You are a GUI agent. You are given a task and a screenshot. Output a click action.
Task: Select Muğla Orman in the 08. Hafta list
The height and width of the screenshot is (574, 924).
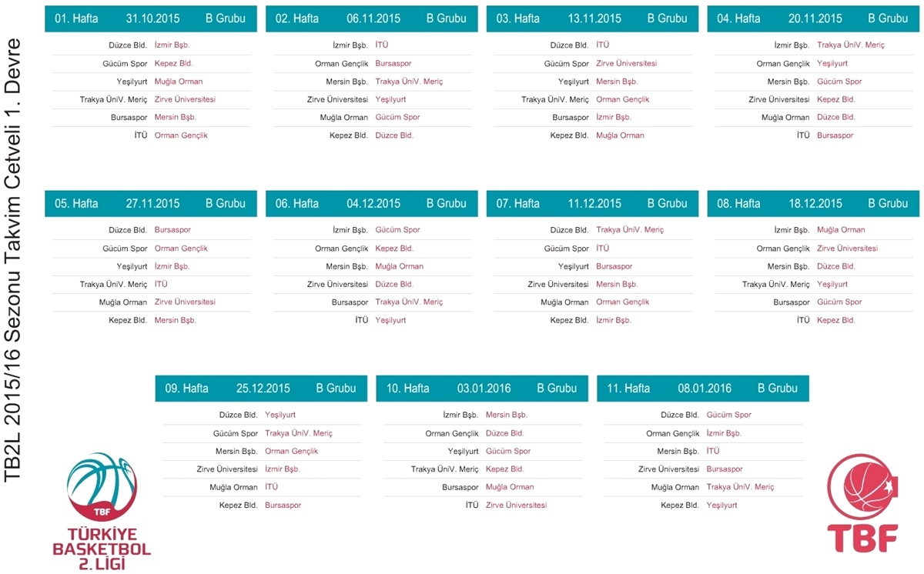click(841, 230)
